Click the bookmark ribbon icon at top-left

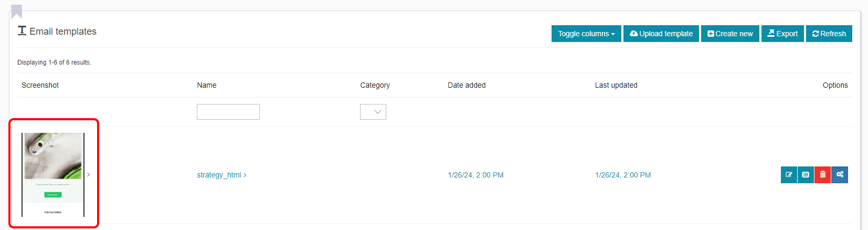17,11
